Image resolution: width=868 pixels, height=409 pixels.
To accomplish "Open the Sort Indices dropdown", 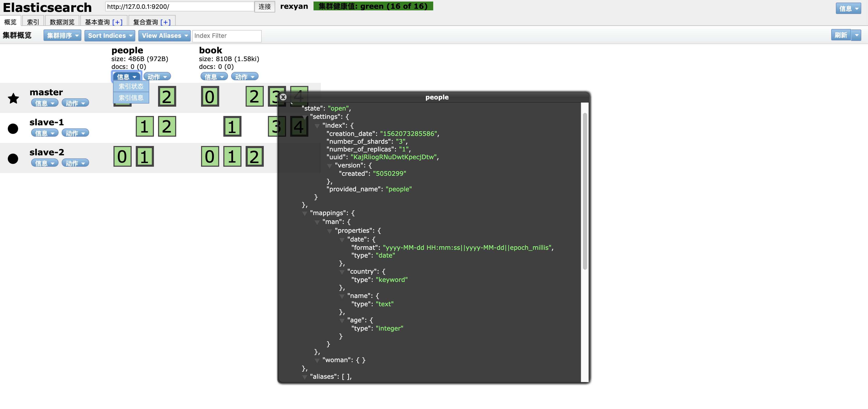I will [110, 36].
